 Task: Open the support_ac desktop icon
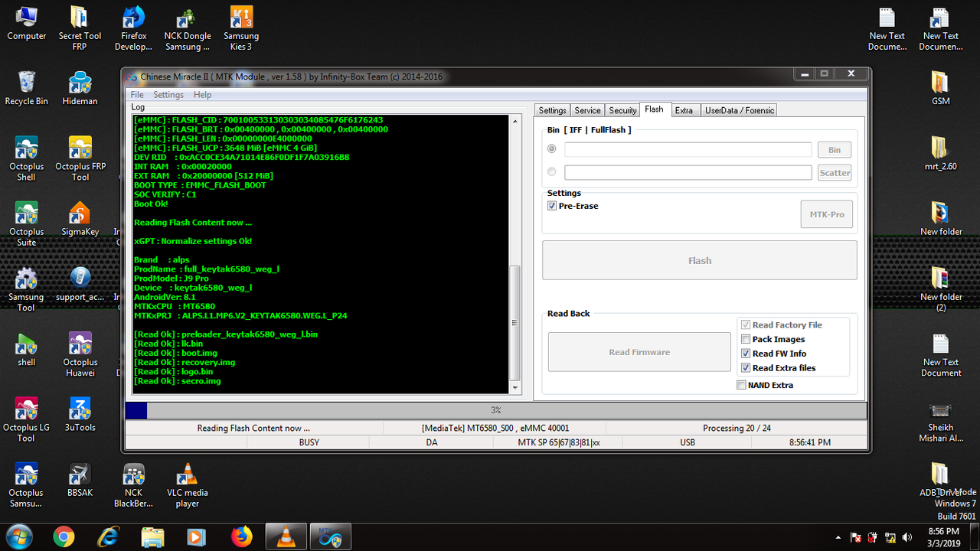pyautogui.click(x=80, y=284)
